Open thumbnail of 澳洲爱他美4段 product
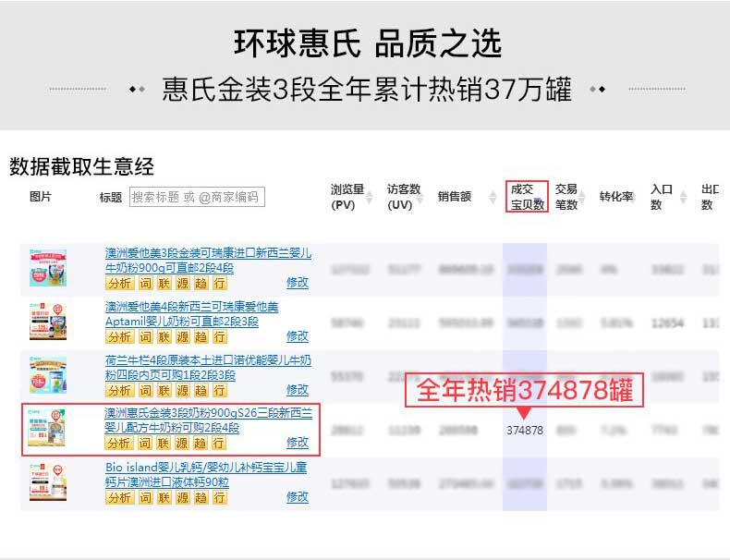 48,322
